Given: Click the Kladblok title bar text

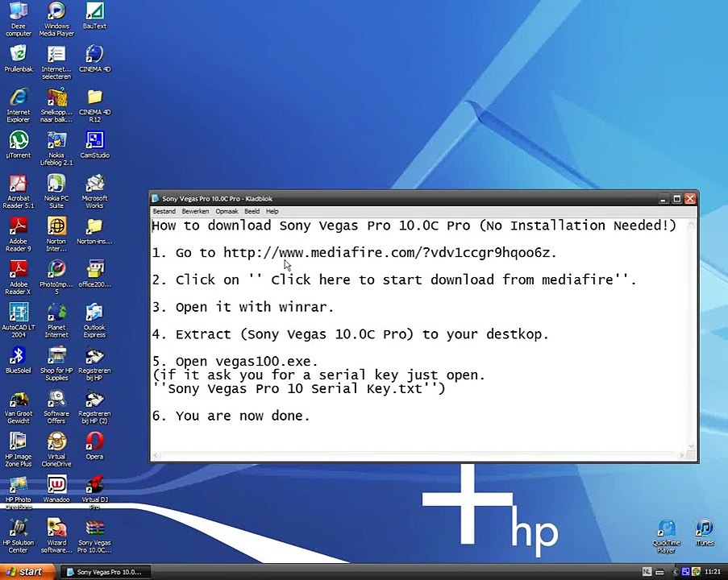Looking at the screenshot, I should pyautogui.click(x=218, y=199).
